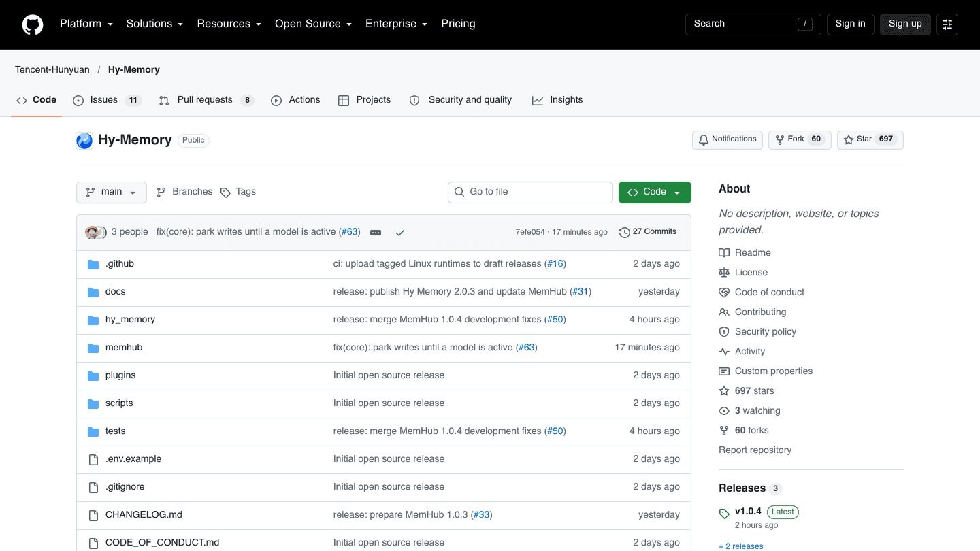Open the Projects tab

[364, 100]
